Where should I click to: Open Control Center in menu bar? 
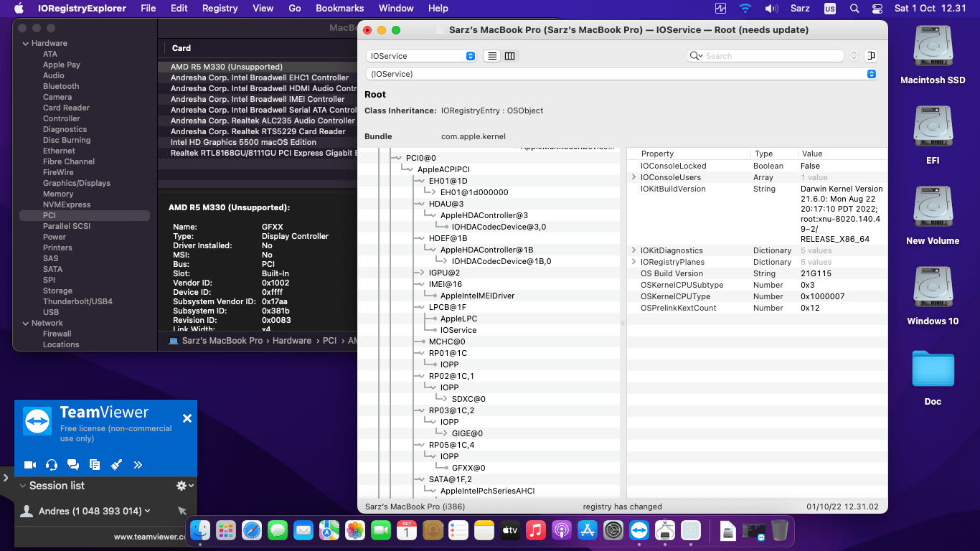(x=877, y=9)
